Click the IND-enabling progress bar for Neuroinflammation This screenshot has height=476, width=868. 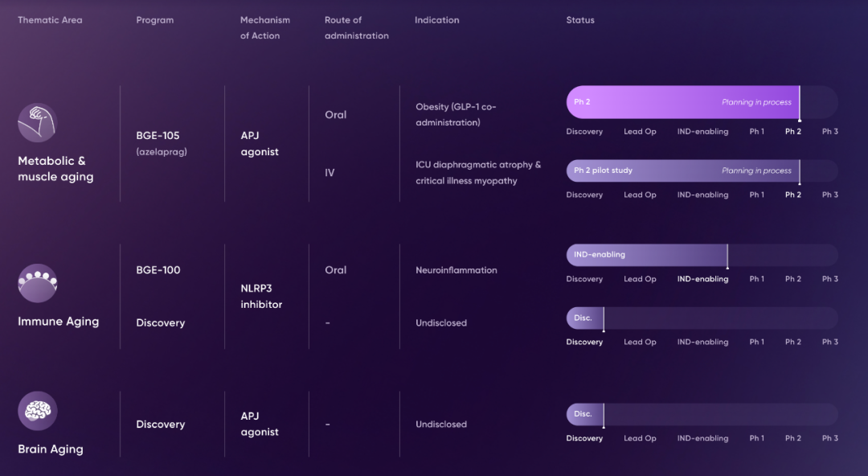(646, 255)
